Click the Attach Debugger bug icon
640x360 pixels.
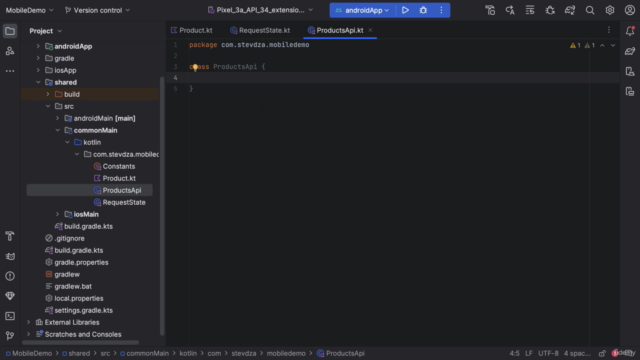550,10
